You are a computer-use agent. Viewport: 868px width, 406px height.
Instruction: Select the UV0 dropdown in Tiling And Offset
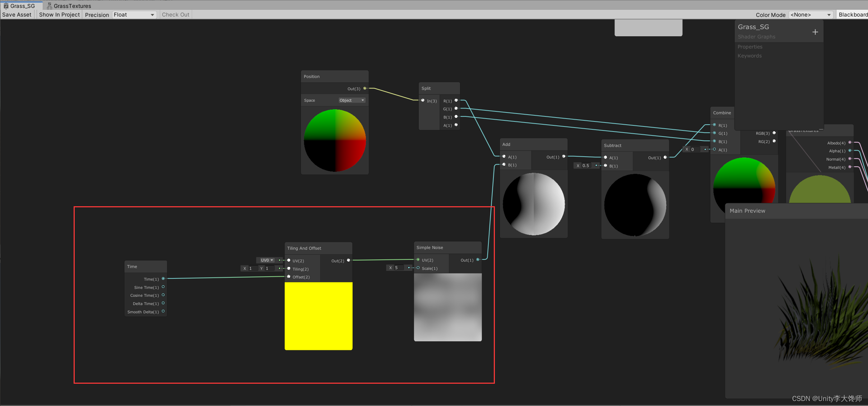(x=266, y=260)
